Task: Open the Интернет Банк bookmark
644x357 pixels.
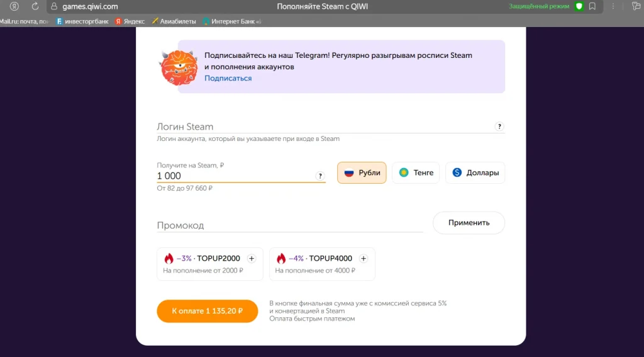Action: (x=232, y=21)
